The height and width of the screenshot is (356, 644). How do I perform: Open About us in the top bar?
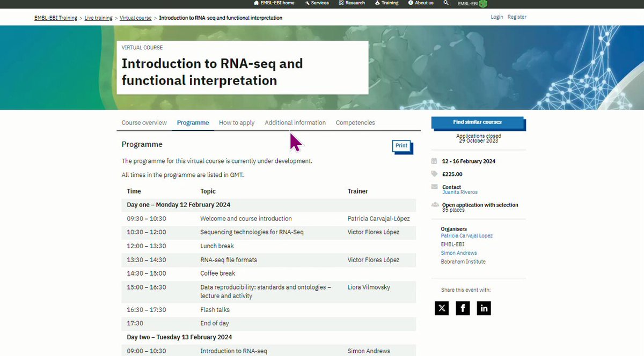421,3
